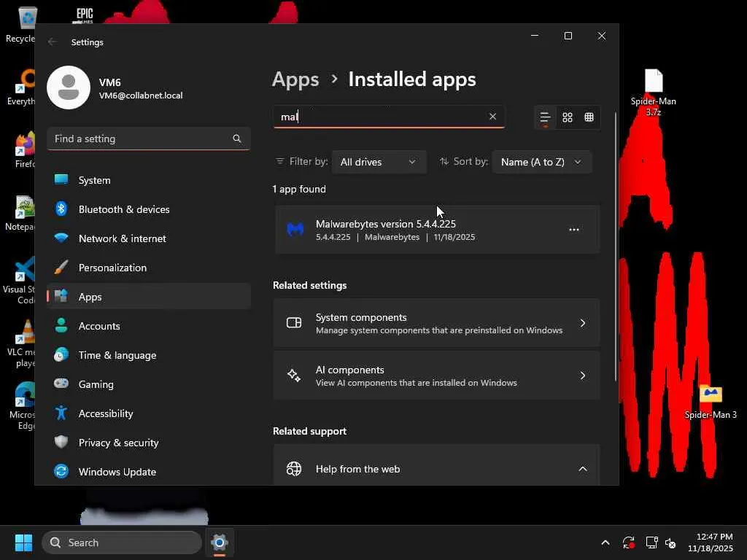Open AI components settings
Viewport: 747px width, 560px height.
click(436, 376)
